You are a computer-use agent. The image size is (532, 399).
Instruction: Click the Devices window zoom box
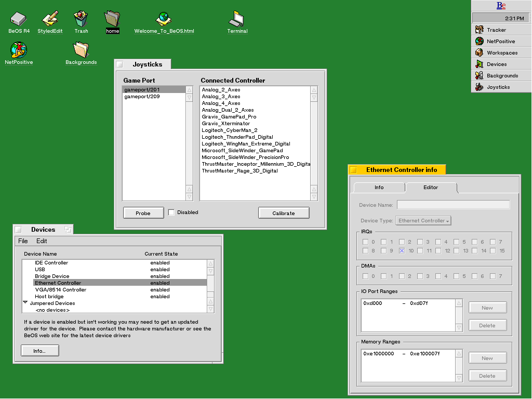tap(68, 230)
